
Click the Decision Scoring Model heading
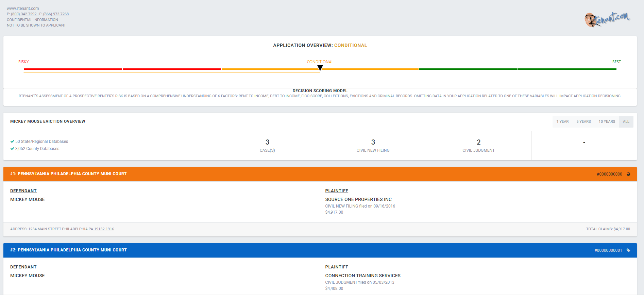[320, 91]
